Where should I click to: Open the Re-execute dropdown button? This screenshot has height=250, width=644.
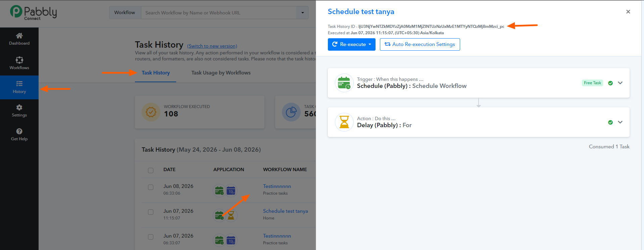tap(352, 44)
